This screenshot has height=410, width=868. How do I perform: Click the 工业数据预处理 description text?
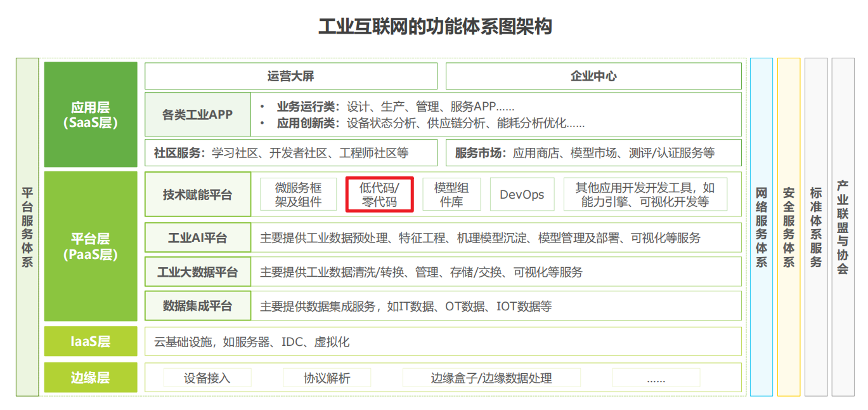[481, 238]
